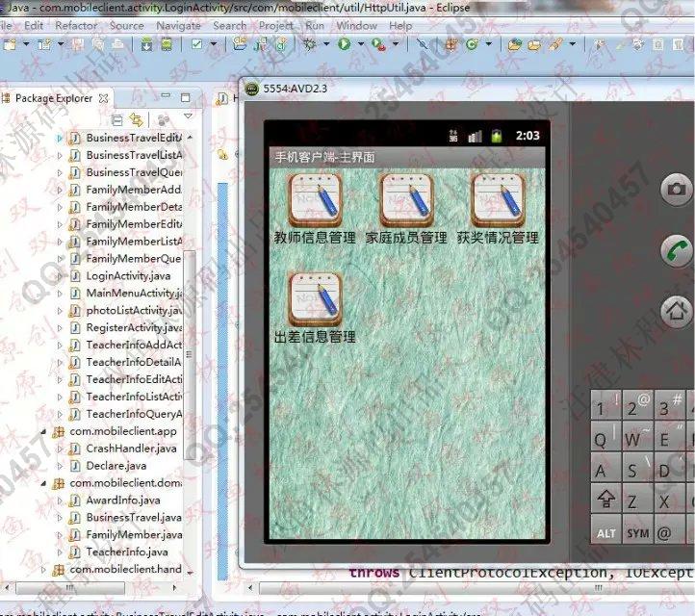Tap the ALT key on emulator keyboard
The image size is (695, 616).
[605, 531]
